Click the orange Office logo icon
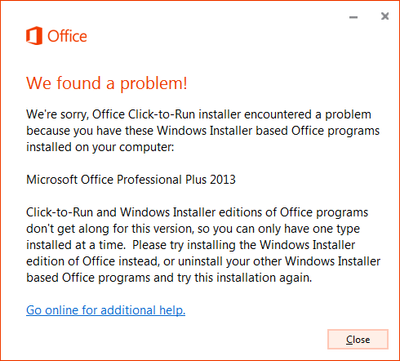Screen dimensions: 400x361 pos(34,36)
